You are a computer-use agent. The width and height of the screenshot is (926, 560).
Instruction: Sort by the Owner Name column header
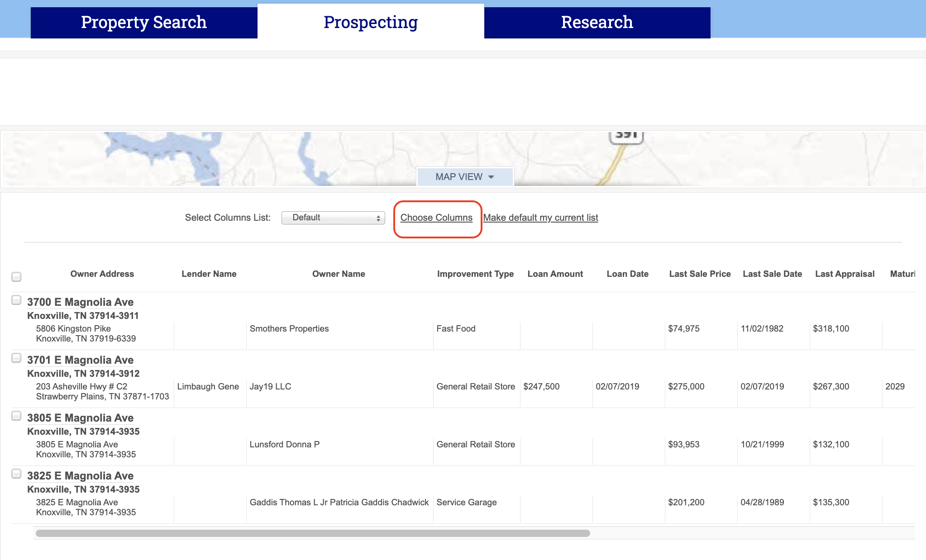(x=339, y=274)
